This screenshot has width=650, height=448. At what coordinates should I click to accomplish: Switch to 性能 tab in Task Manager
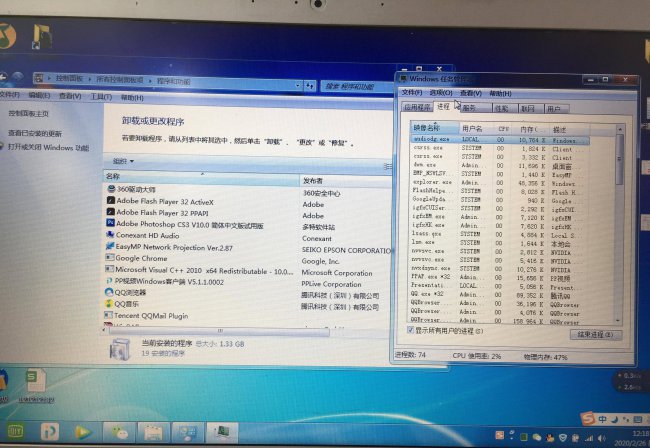coord(504,109)
